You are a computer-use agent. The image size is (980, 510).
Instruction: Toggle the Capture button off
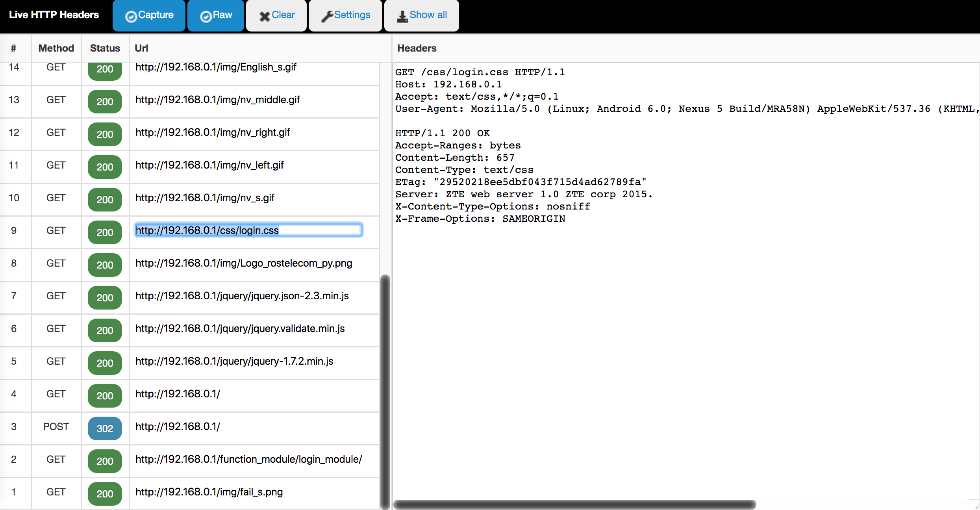click(x=149, y=15)
